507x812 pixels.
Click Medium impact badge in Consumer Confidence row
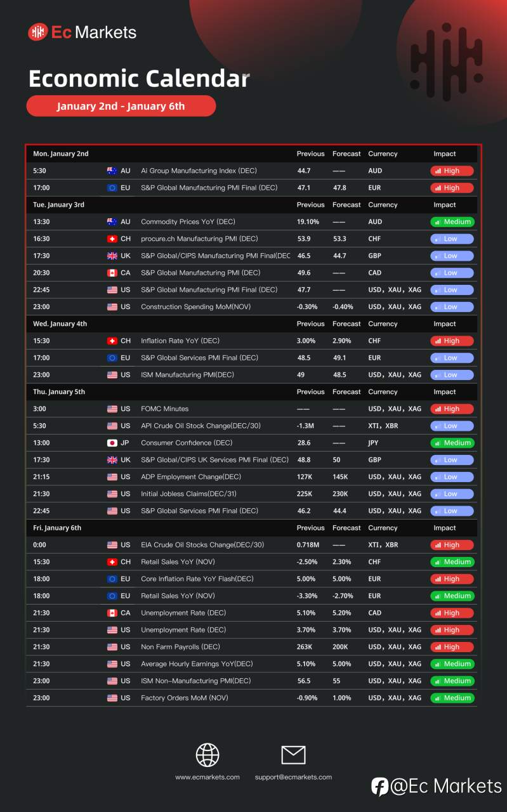(452, 443)
